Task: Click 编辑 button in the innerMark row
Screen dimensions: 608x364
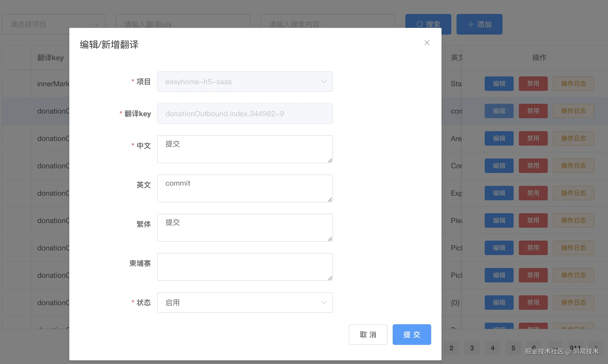Action: click(x=499, y=84)
